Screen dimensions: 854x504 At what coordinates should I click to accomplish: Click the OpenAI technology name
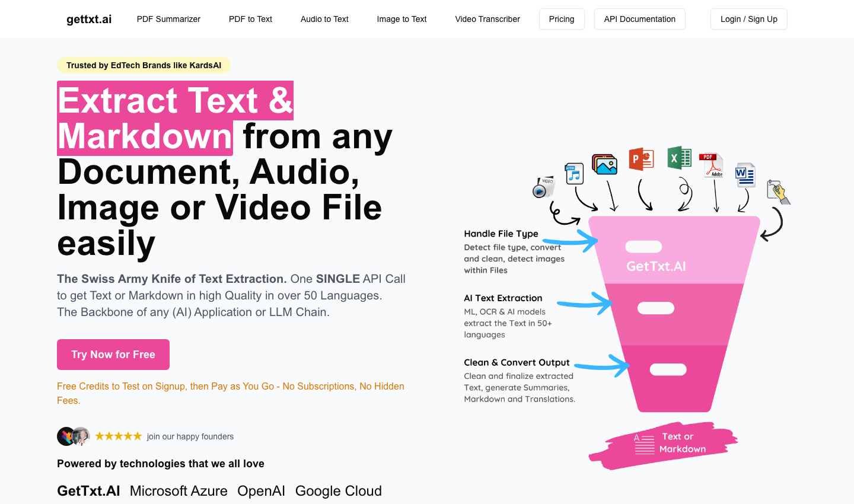pyautogui.click(x=261, y=491)
